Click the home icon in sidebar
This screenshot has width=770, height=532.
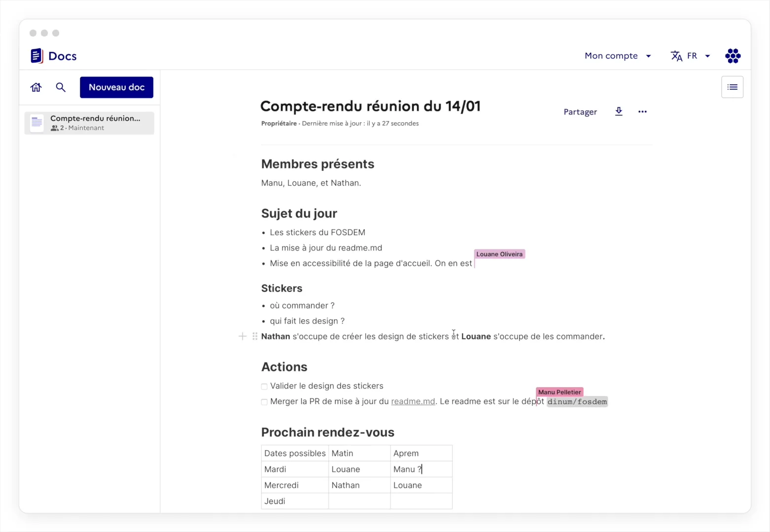click(x=36, y=87)
